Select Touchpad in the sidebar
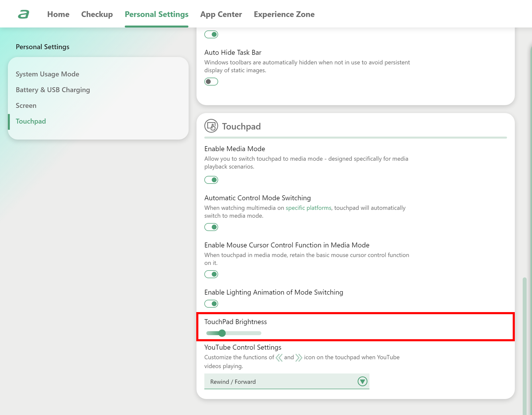532x415 pixels. pyautogui.click(x=31, y=121)
